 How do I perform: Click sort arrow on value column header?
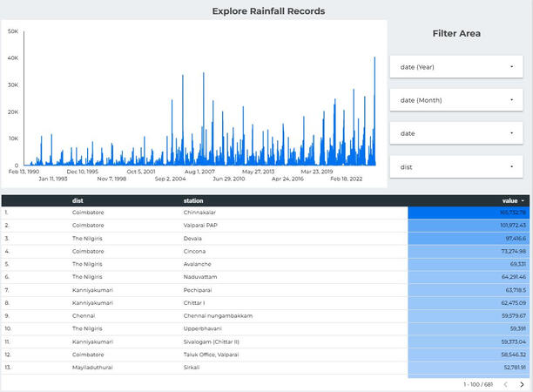[523, 200]
